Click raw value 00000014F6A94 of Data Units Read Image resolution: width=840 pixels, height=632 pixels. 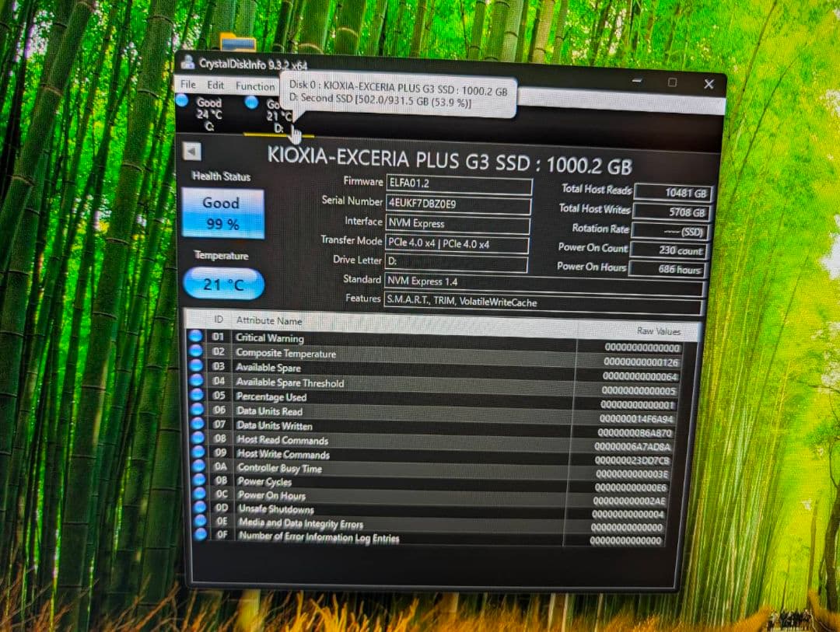636,419
